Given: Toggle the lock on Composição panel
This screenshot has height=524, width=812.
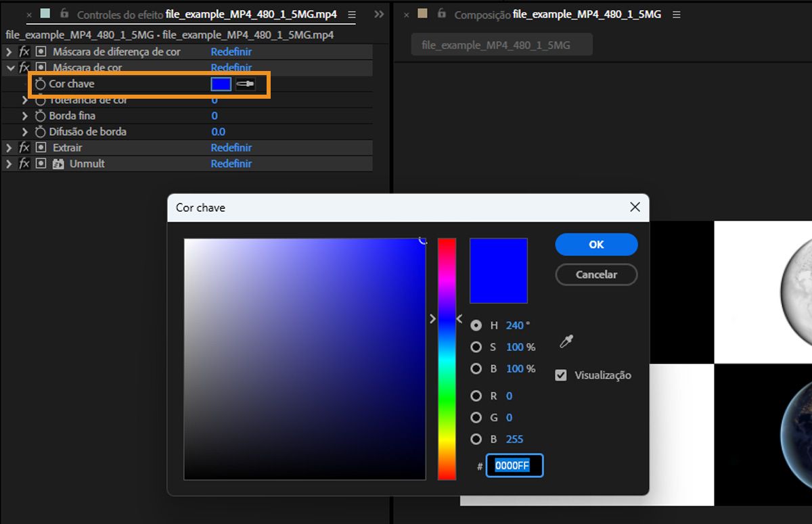Looking at the screenshot, I should tap(442, 14).
